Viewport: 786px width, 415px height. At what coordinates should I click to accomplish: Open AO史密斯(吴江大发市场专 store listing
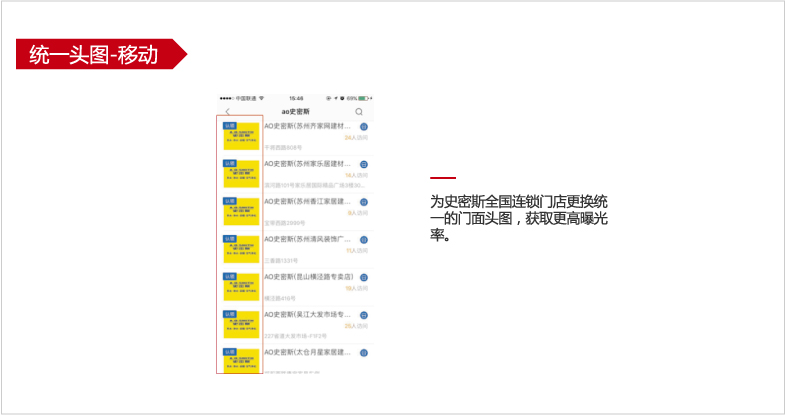point(308,315)
